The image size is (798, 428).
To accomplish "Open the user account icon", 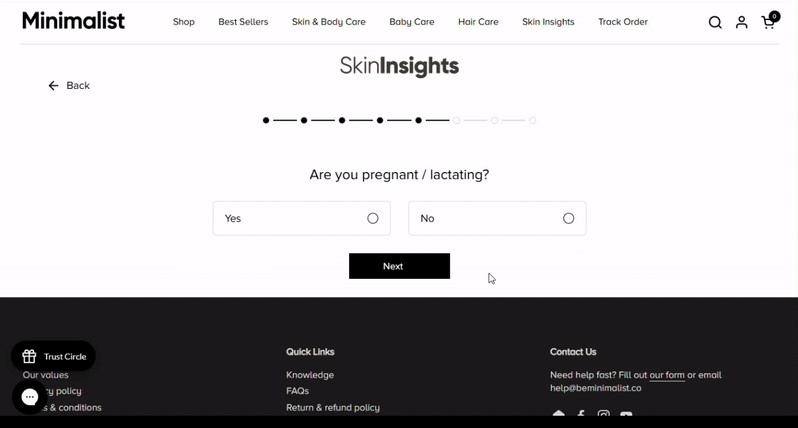I will tap(741, 22).
